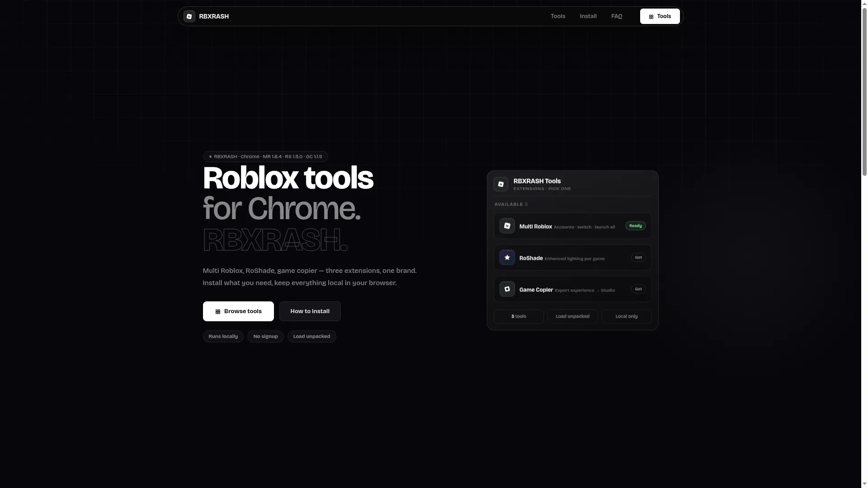Click the Load unpacked badge under hero buttons
This screenshot has width=868, height=488.
(311, 336)
